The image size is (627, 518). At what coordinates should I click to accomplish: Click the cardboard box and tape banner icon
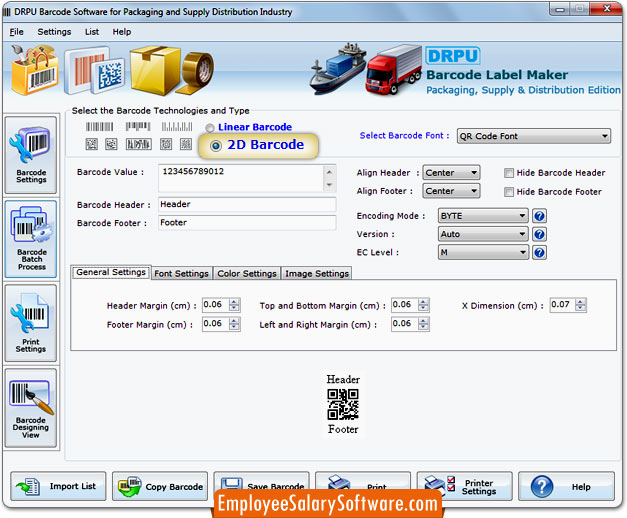pos(171,70)
